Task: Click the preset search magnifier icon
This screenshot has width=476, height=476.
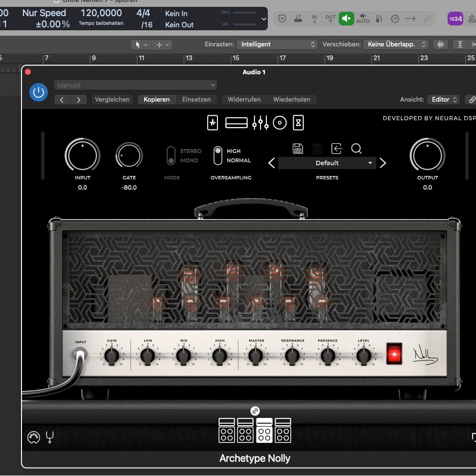Action: click(356, 149)
